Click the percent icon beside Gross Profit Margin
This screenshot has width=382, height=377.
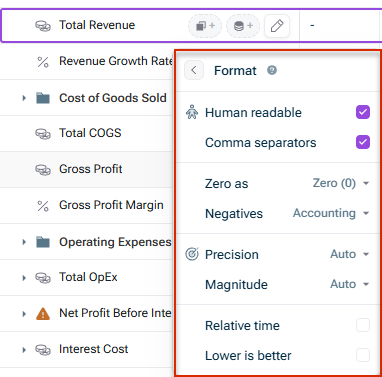click(x=43, y=206)
